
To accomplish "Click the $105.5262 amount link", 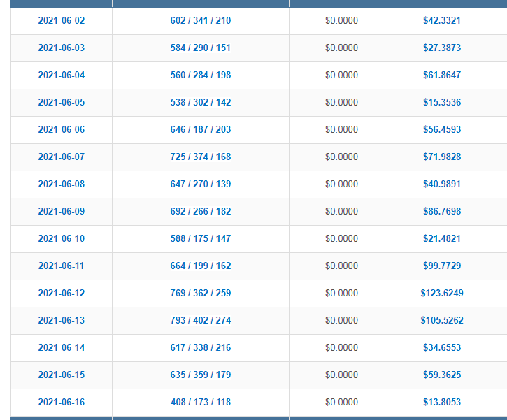I will (x=442, y=321).
